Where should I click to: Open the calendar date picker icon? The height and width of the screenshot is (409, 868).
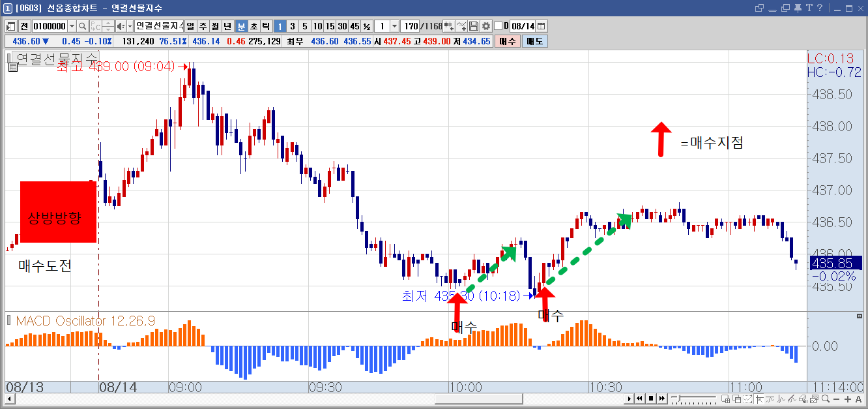(x=541, y=26)
